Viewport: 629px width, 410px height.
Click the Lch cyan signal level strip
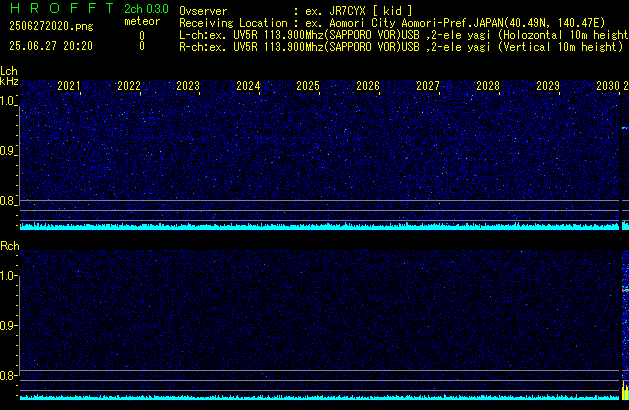pyautogui.click(x=319, y=226)
